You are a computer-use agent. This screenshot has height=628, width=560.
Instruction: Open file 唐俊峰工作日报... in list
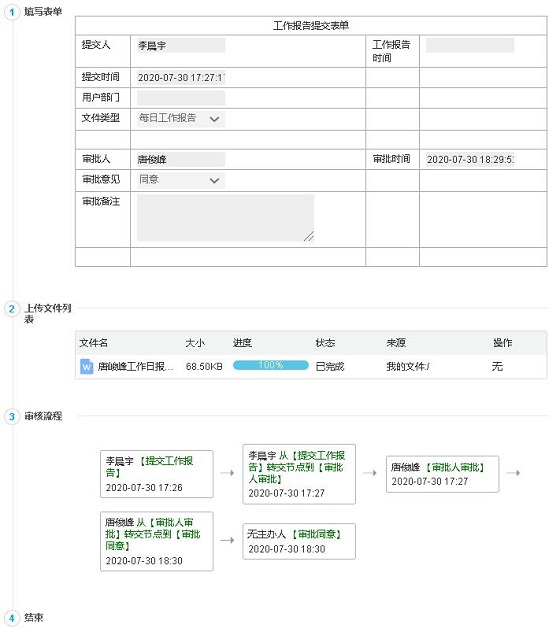pos(136,366)
